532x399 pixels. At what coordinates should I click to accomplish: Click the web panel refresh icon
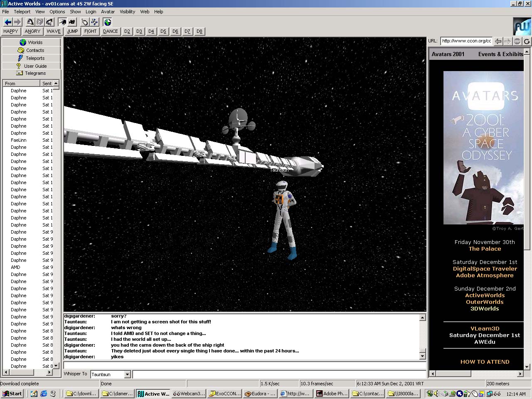click(527, 41)
